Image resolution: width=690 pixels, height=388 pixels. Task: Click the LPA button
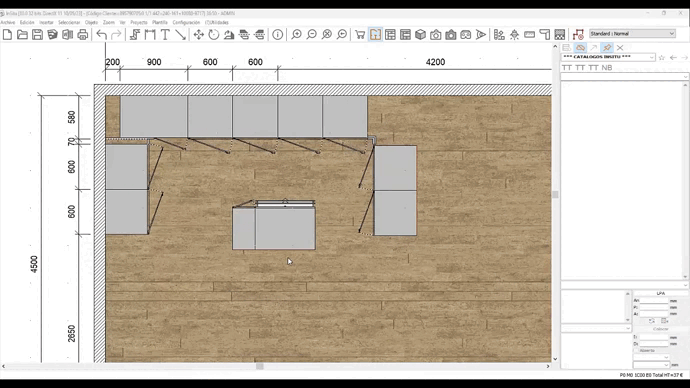(x=661, y=293)
